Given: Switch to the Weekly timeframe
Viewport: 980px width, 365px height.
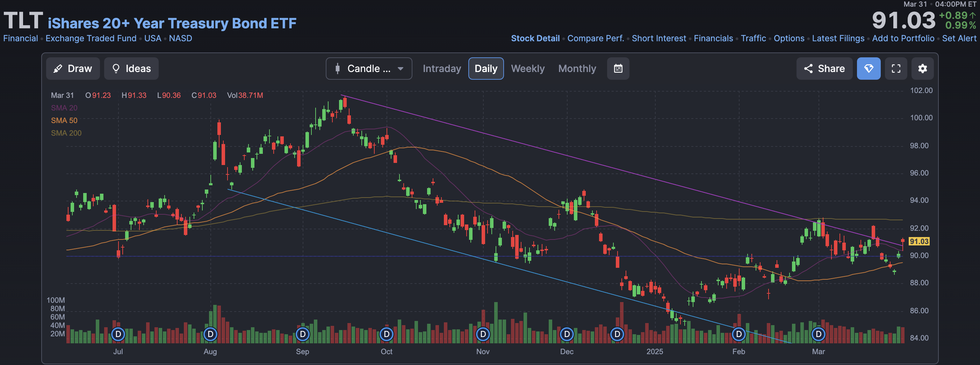Looking at the screenshot, I should [528, 69].
